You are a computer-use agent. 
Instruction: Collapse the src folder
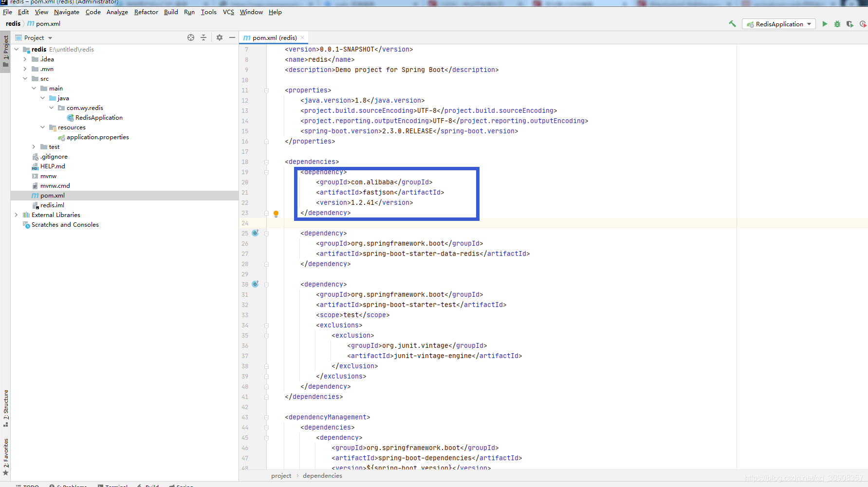(x=25, y=78)
